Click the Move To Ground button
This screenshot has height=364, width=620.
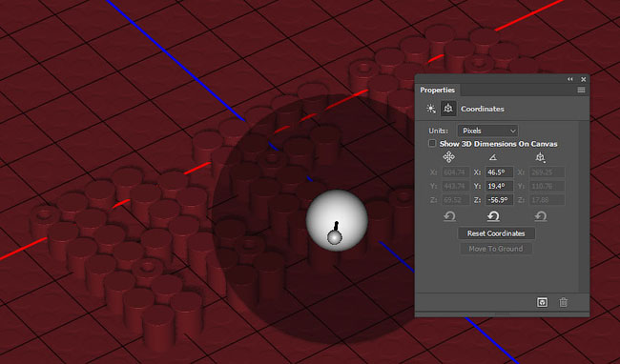(x=496, y=249)
